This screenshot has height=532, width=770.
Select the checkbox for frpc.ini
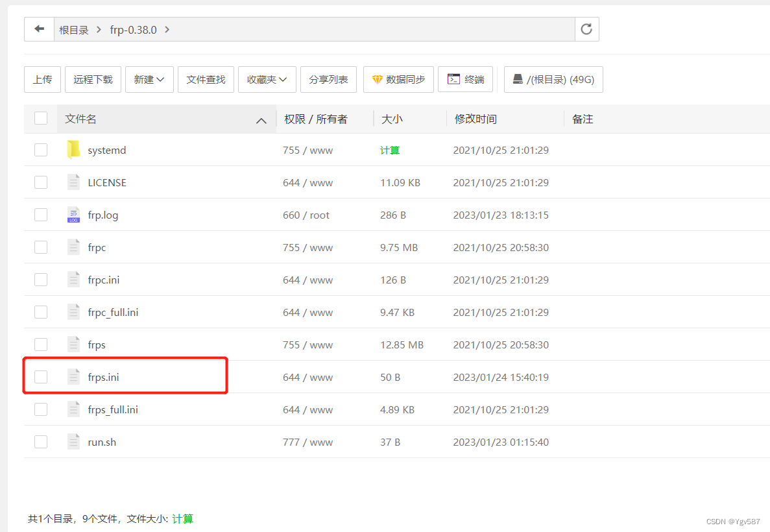tap(41, 280)
